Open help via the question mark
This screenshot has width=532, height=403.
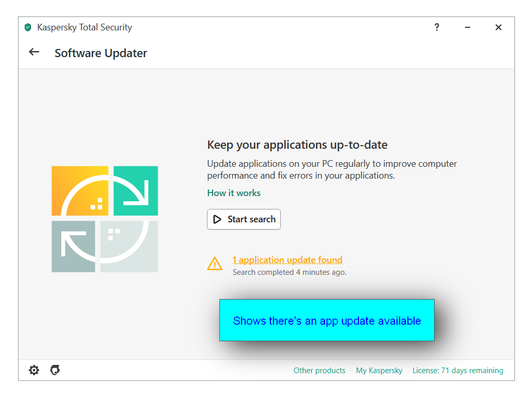pos(437,27)
